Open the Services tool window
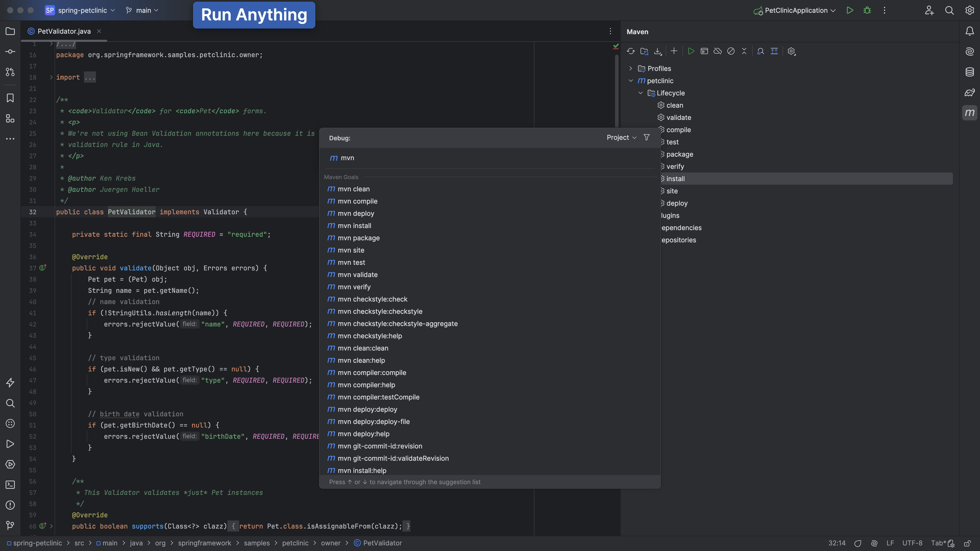This screenshot has width=980, height=551. point(10,464)
